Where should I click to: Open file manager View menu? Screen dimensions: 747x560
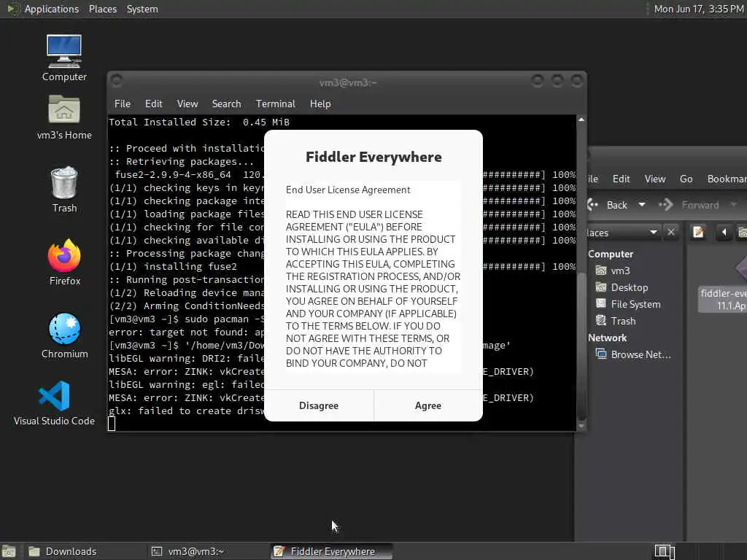(x=654, y=179)
